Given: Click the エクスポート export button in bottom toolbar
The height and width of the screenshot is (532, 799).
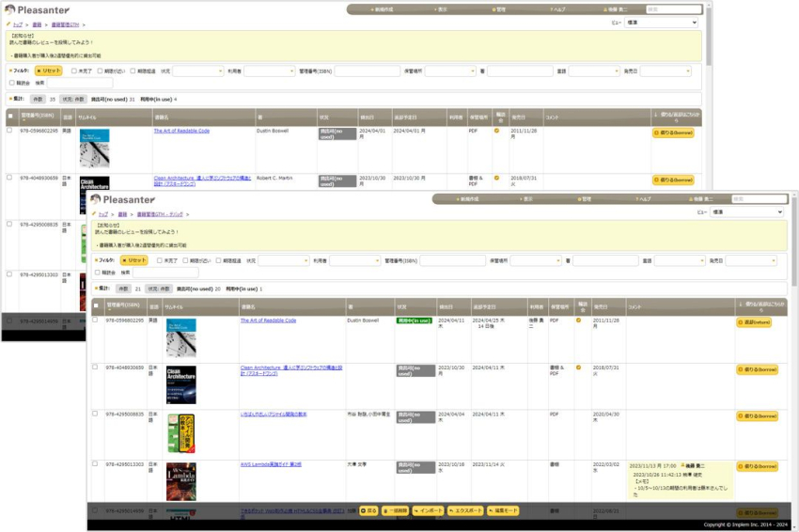Looking at the screenshot, I should point(466,510).
